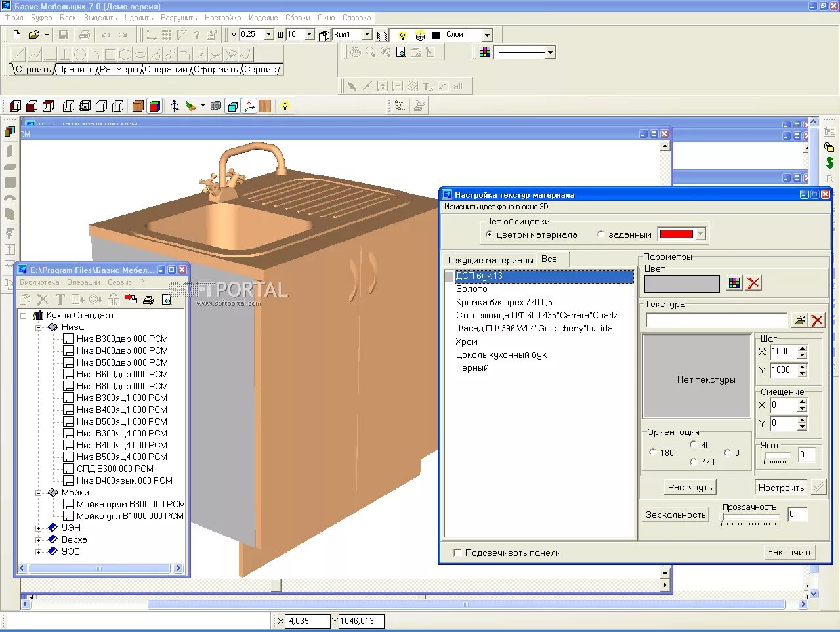
Task: Activate the red-green colored cube render mode
Action: pyautogui.click(x=155, y=106)
